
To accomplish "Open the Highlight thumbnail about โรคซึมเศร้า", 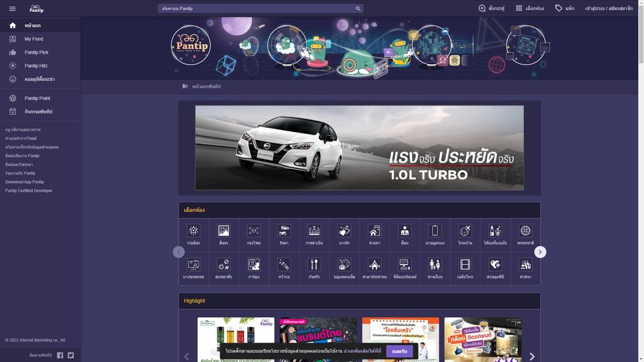I will (400, 339).
